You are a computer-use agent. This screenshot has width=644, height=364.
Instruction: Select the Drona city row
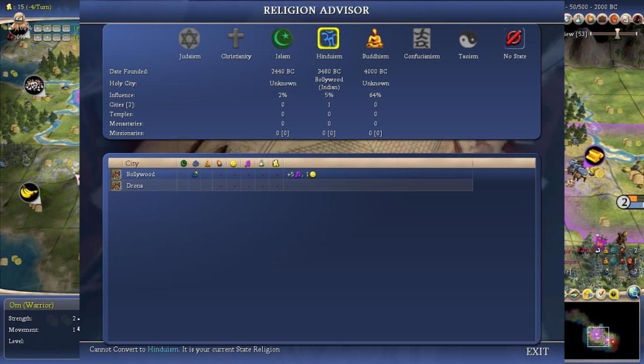(x=291, y=186)
